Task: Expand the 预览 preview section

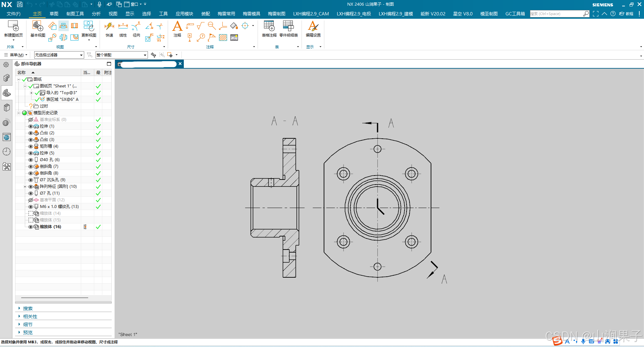Action: coord(28,333)
